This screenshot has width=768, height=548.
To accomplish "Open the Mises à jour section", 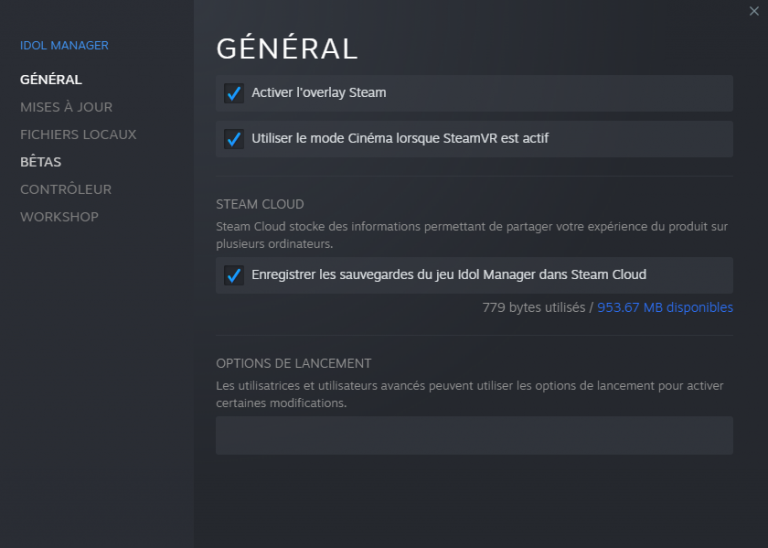I will (x=66, y=107).
